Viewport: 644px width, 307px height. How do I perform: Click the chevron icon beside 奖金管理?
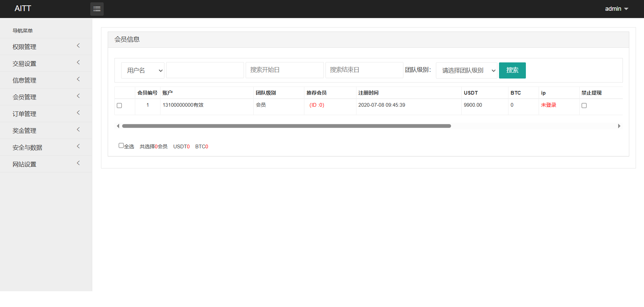pyautogui.click(x=78, y=130)
